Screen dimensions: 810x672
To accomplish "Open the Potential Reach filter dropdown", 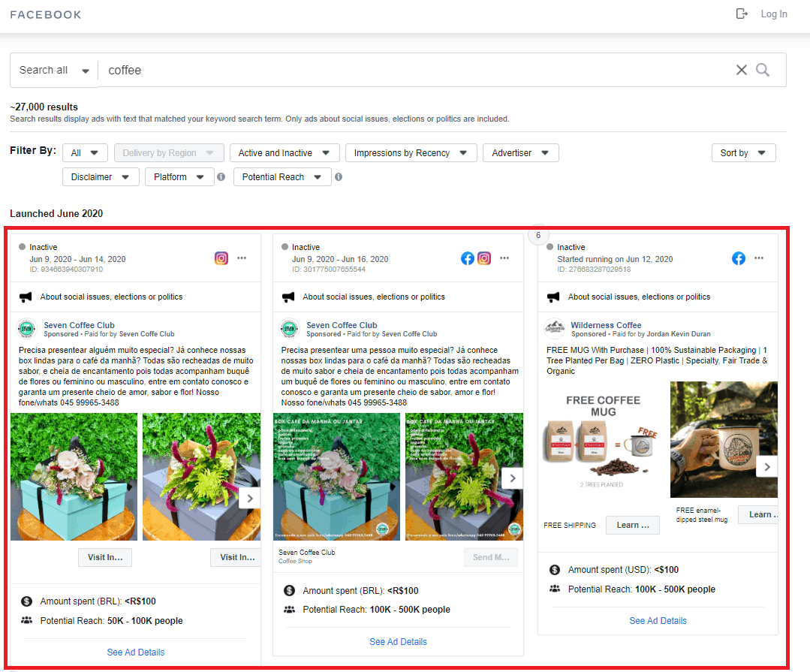I will pyautogui.click(x=282, y=177).
